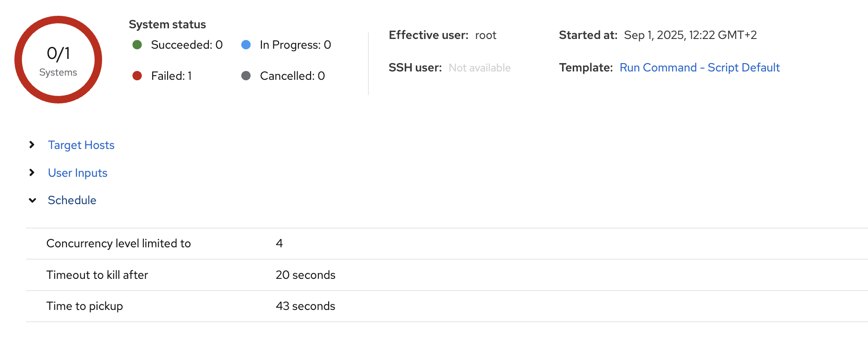Click the "Not available" SSH user value
This screenshot has width=868, height=348.
[x=479, y=68]
